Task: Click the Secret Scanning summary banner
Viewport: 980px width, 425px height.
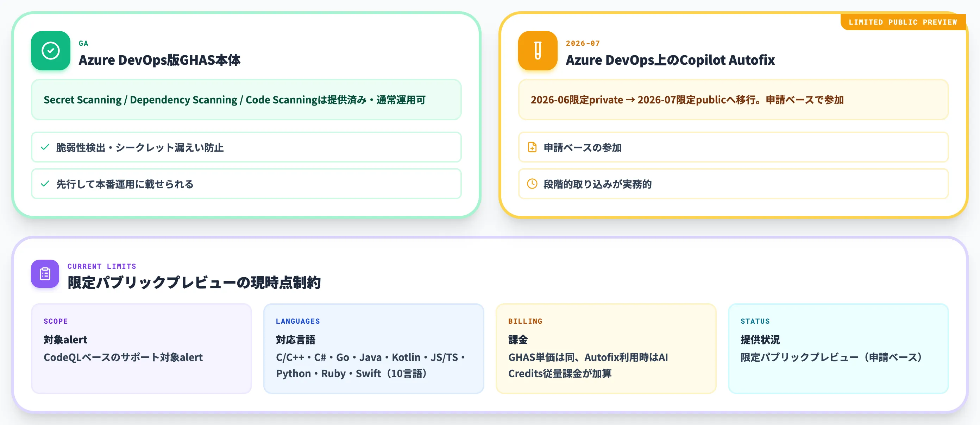Action: (246, 100)
